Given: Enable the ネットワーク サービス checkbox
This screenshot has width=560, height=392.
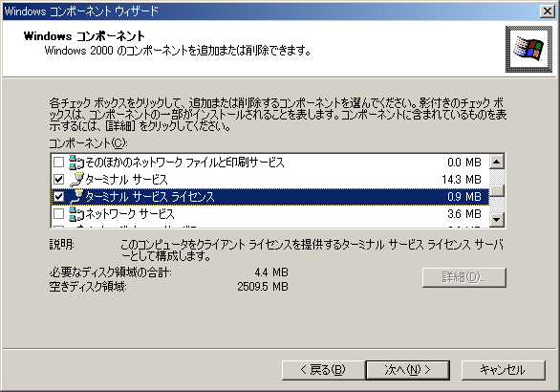Looking at the screenshot, I should click(58, 214).
